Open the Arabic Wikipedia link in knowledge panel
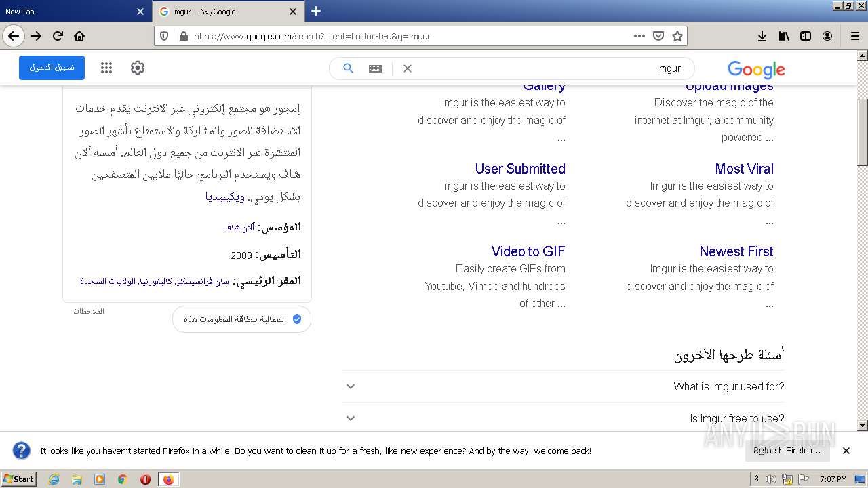The height and width of the screenshot is (488, 868). [x=225, y=197]
